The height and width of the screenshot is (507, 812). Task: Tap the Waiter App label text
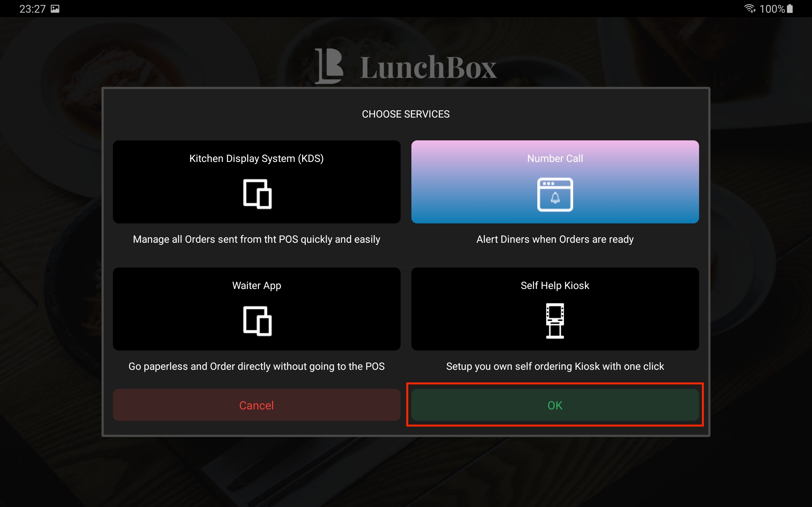tap(257, 286)
